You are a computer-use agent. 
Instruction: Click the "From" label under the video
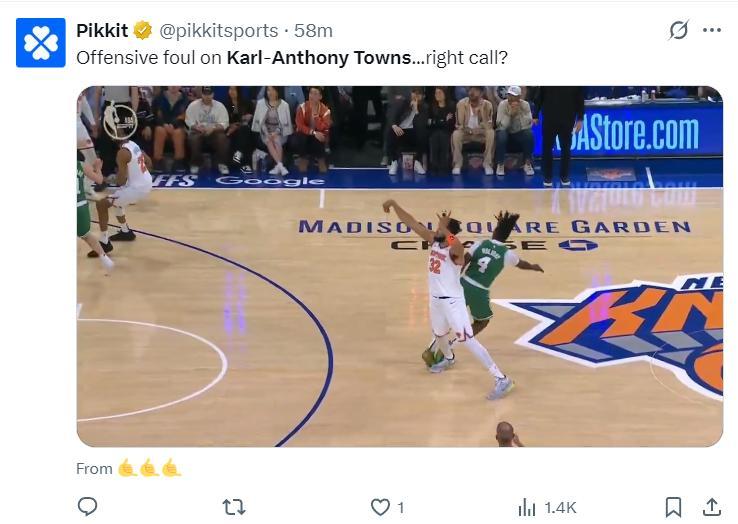click(x=94, y=468)
